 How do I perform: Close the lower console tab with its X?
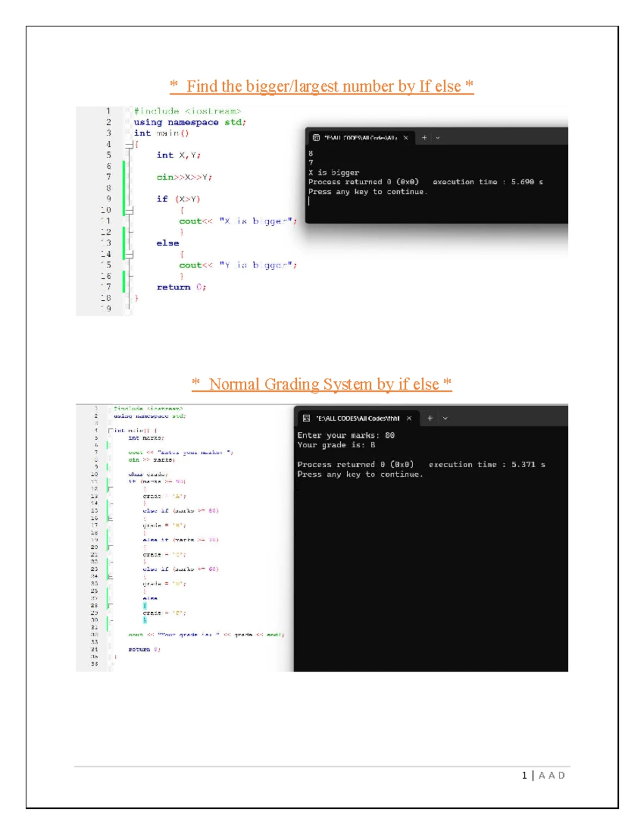click(409, 418)
